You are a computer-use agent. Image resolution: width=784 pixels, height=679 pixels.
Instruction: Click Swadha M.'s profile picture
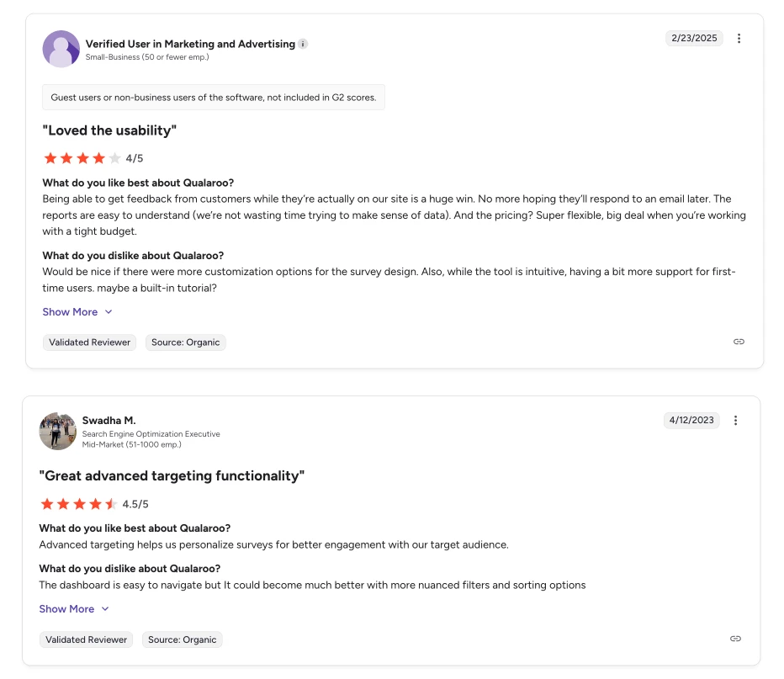(x=57, y=431)
